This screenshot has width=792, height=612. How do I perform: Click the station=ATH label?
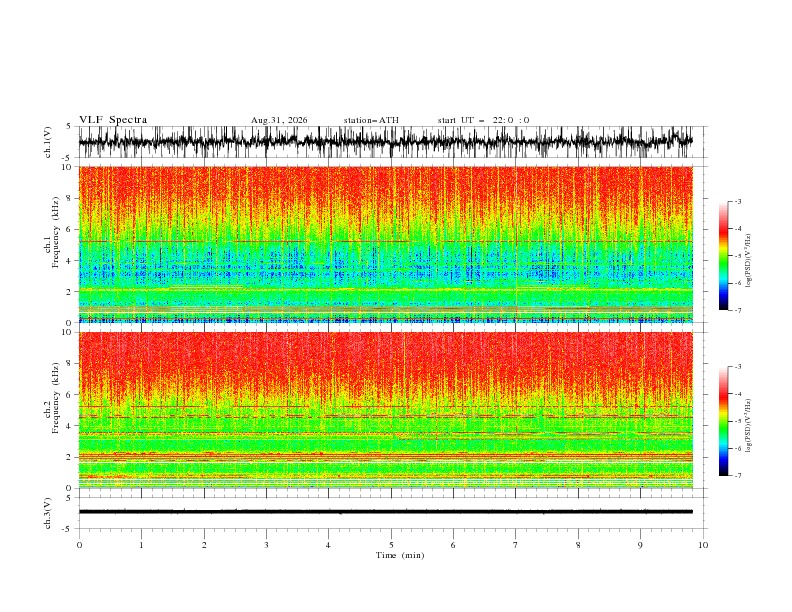[371, 120]
